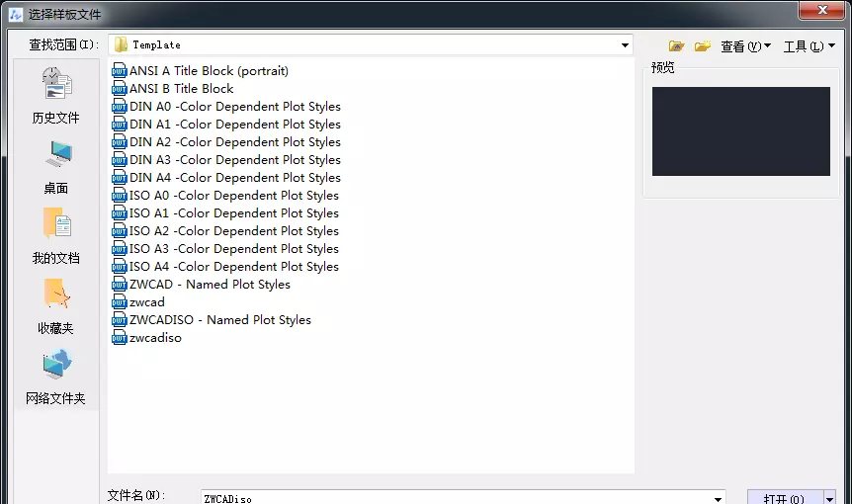Close the 选择样板文件 dialog
Image resolution: width=852 pixels, height=504 pixels.
822,10
